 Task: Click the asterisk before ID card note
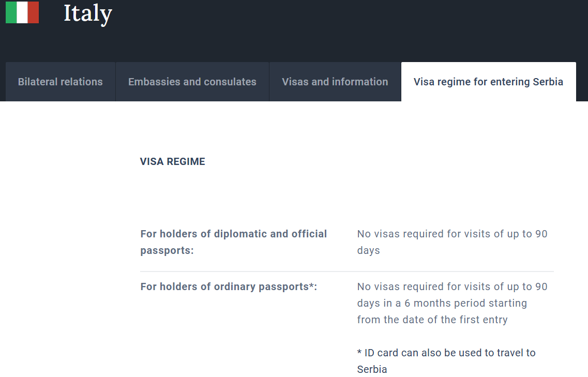pyautogui.click(x=359, y=353)
